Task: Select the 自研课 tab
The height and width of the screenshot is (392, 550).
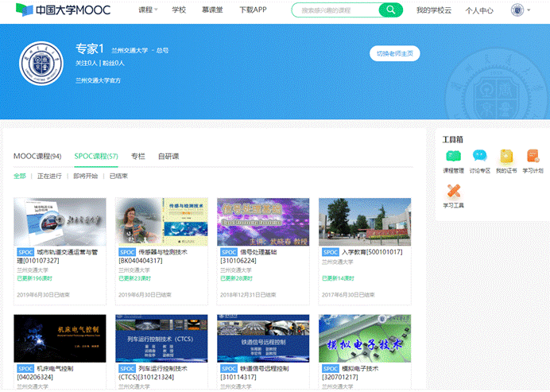Action: click(x=168, y=156)
